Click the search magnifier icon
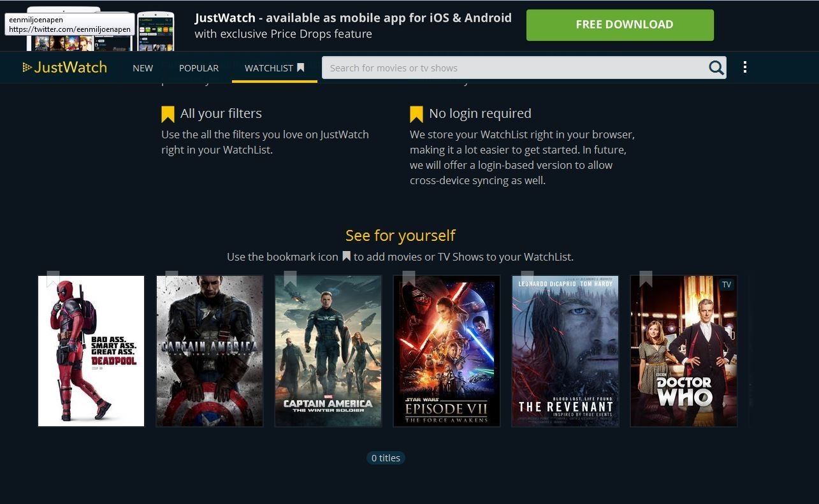Viewport: 819px width, 504px height. [716, 68]
